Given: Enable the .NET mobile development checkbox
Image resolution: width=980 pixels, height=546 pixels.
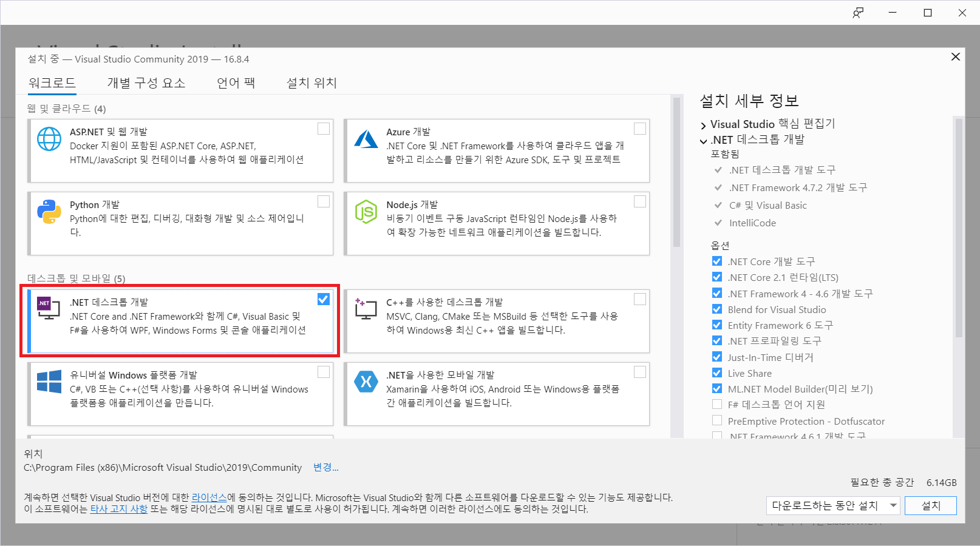Looking at the screenshot, I should tap(640, 372).
